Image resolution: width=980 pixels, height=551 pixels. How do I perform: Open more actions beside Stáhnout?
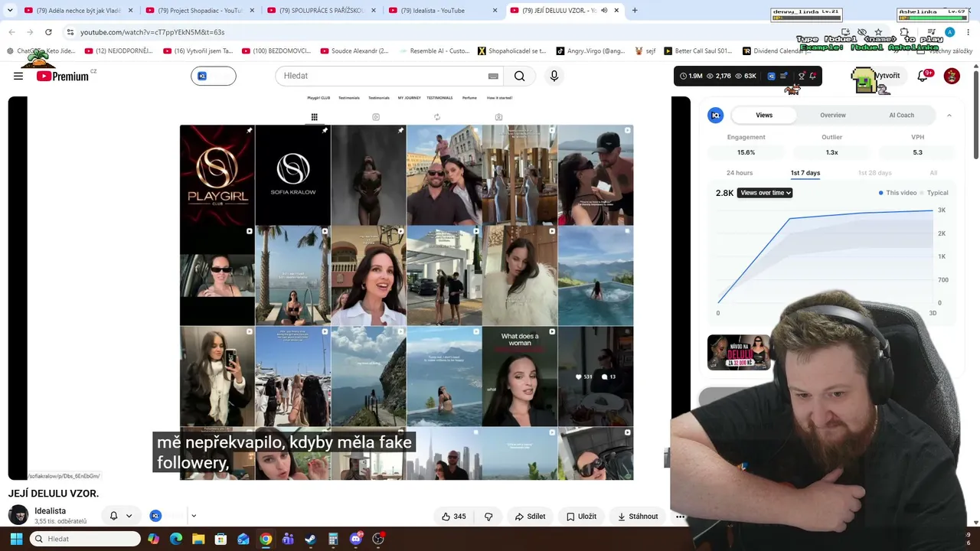coord(678,517)
